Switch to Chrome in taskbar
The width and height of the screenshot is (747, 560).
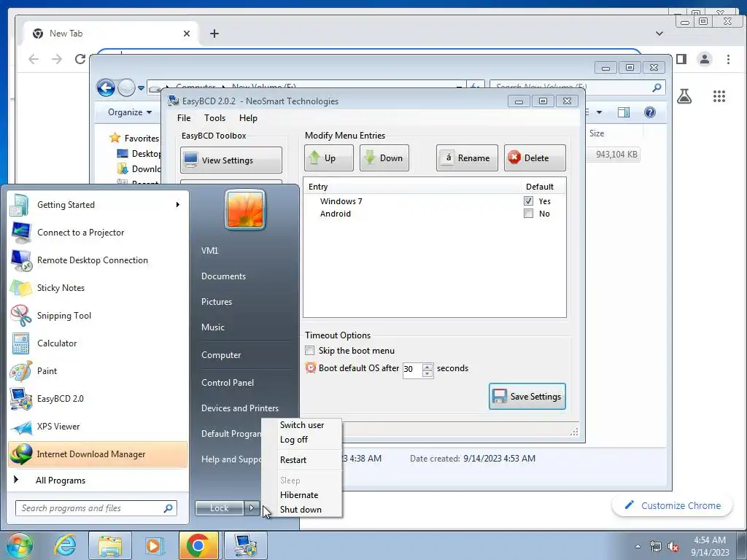[x=198, y=545]
